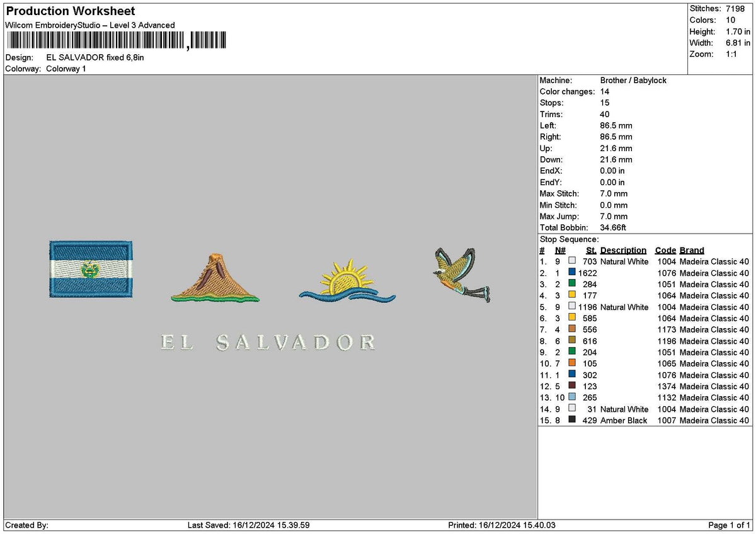Click the Trims value 40
The height and width of the screenshot is (534, 756).
605,115
